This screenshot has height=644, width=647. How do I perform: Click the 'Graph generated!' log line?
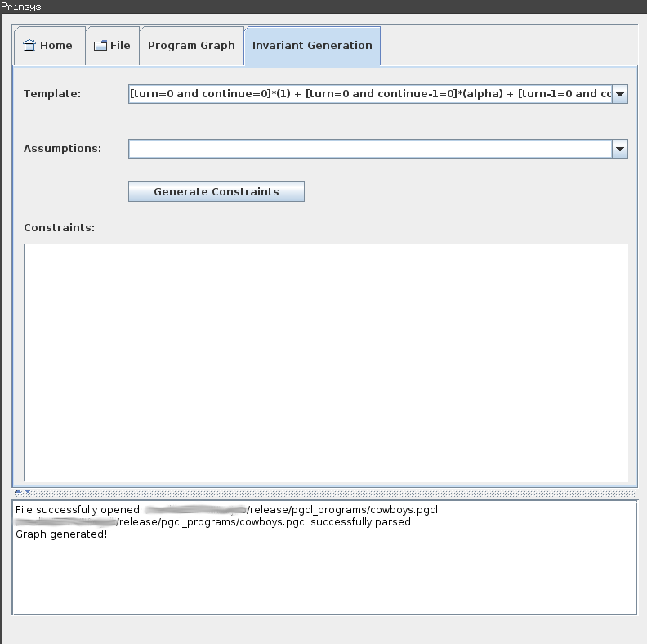[61, 534]
